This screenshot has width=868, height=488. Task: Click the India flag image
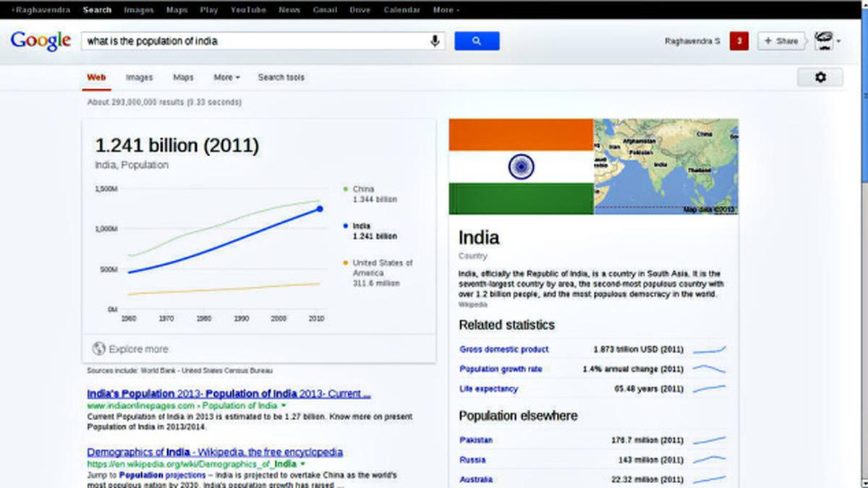[x=522, y=167]
